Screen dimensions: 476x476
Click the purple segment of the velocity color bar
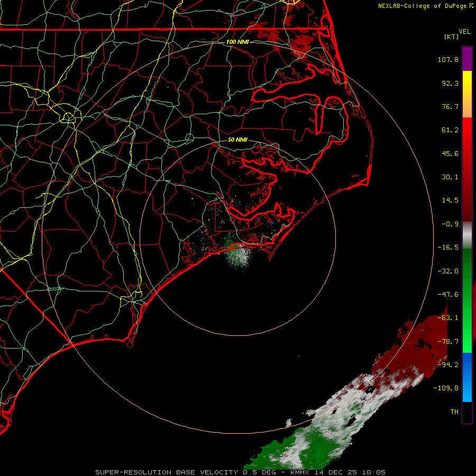point(467,59)
